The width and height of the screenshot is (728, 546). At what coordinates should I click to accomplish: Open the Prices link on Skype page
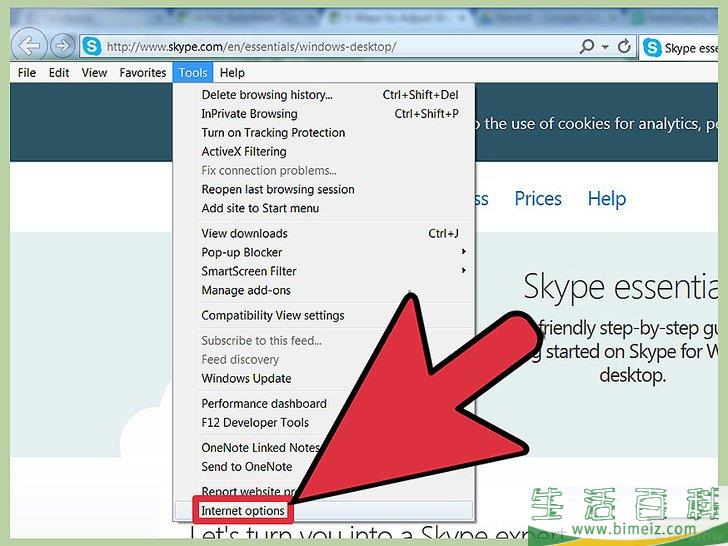click(538, 199)
